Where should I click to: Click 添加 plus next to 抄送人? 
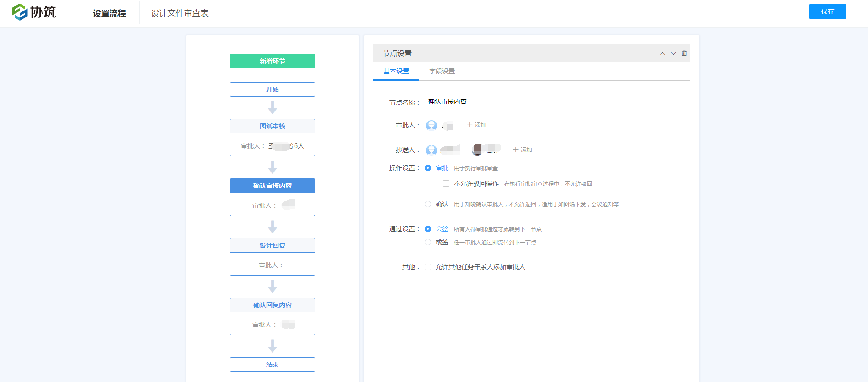(522, 150)
